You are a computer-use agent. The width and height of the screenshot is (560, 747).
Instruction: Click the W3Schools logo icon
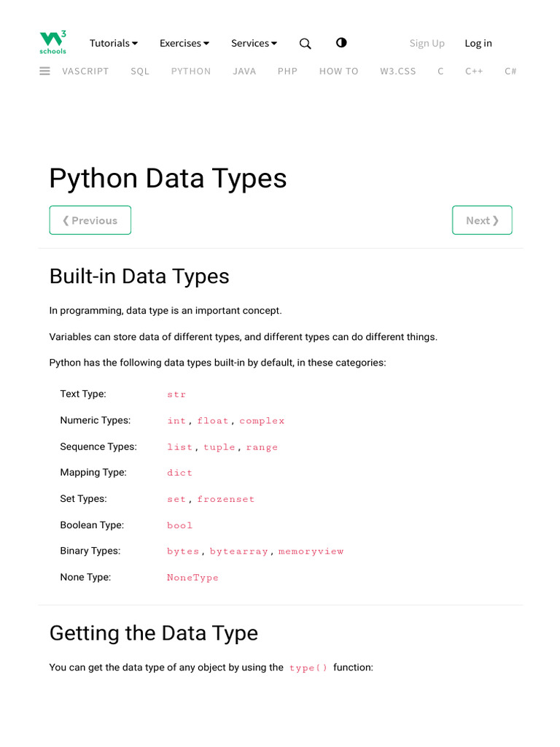click(x=52, y=42)
